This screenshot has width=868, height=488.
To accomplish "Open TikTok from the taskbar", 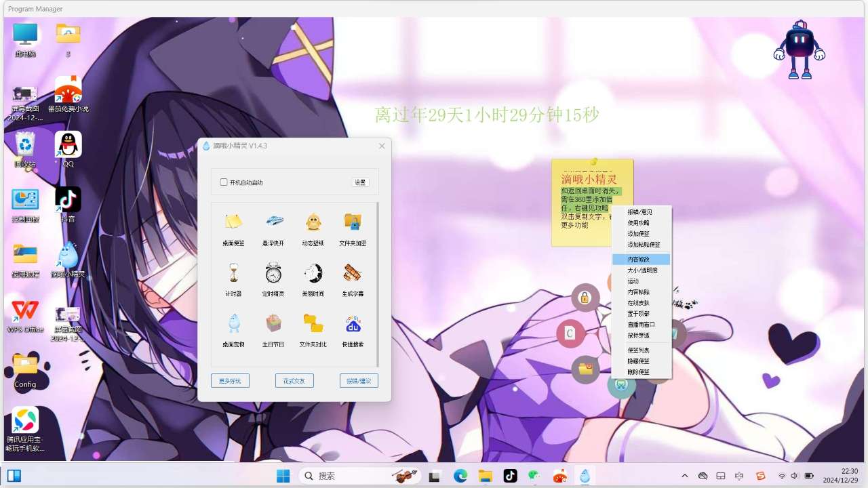I will pyautogui.click(x=510, y=476).
